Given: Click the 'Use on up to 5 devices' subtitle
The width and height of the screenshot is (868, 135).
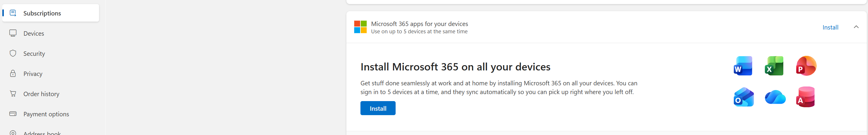Looking at the screenshot, I should [x=419, y=32].
